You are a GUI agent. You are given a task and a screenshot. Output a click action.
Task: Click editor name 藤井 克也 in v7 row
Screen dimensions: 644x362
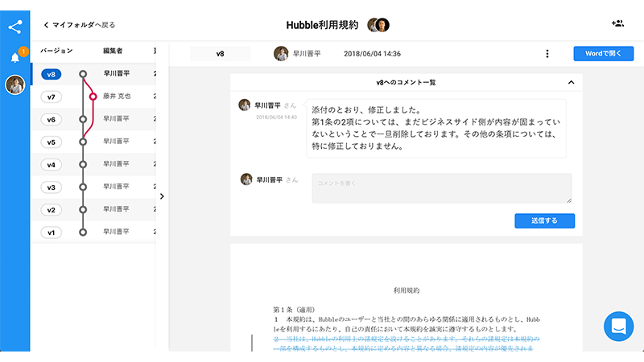click(117, 96)
